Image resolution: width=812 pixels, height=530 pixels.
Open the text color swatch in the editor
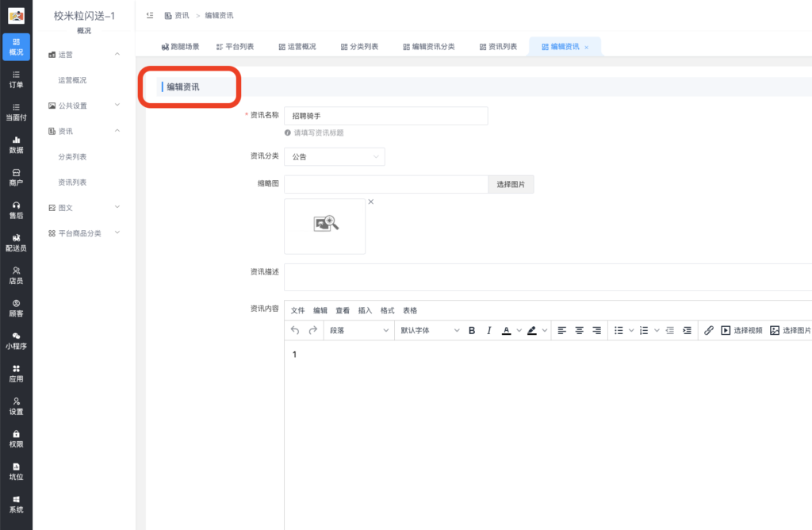[507, 330]
